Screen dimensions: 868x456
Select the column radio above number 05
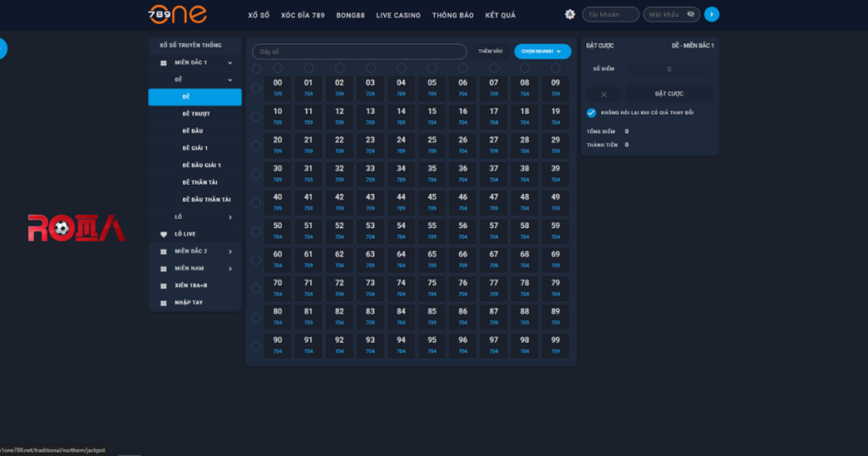tap(431, 68)
